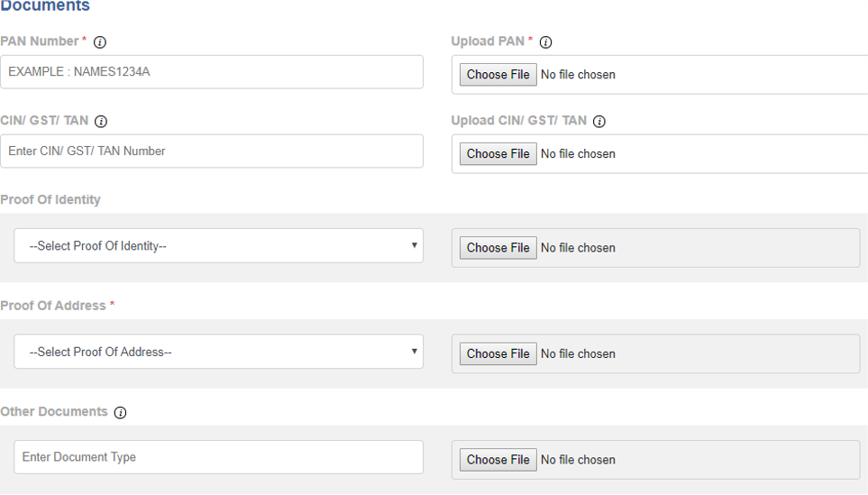Image resolution: width=868 pixels, height=495 pixels.
Task: Open the Select Proof Of Identity dropdown
Action: click(217, 246)
